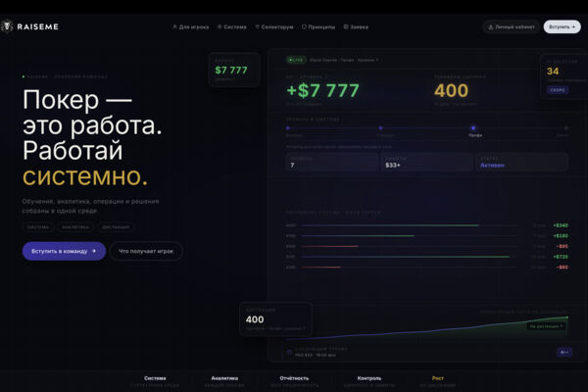The width and height of the screenshot is (588, 392).
Task: Click the floating '$7 777' balance card
Action: click(x=234, y=70)
